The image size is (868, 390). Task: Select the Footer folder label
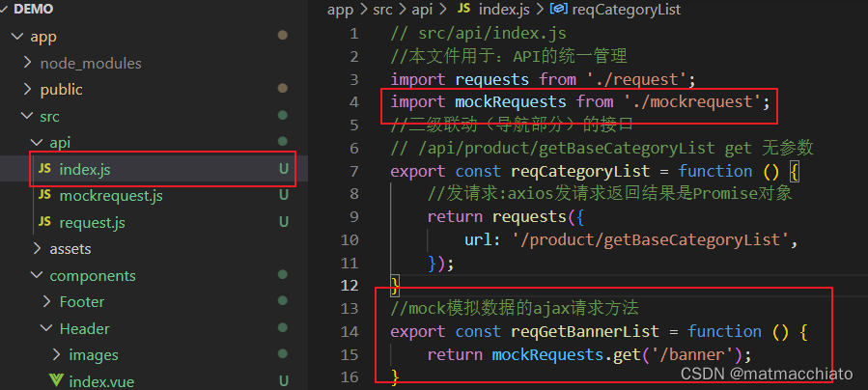click(x=82, y=302)
